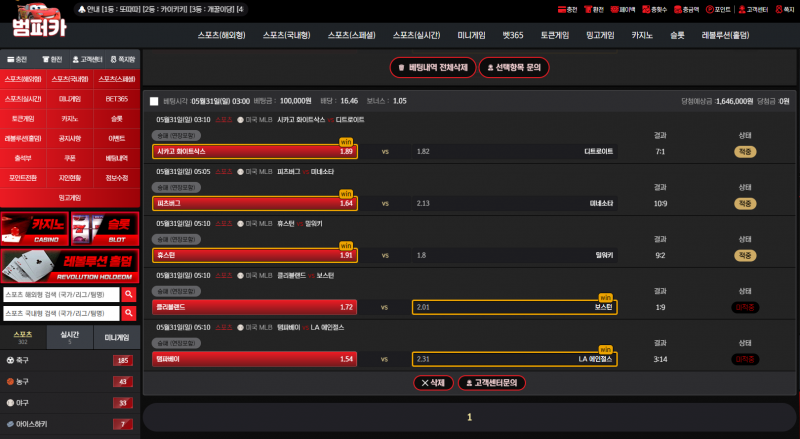Click the 보스턴 2.01 odds bar
Image resolution: width=800 pixels, height=439 pixels.
514,307
